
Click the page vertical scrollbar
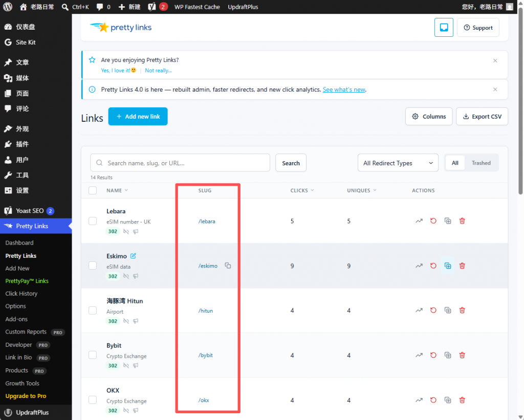click(520, 100)
